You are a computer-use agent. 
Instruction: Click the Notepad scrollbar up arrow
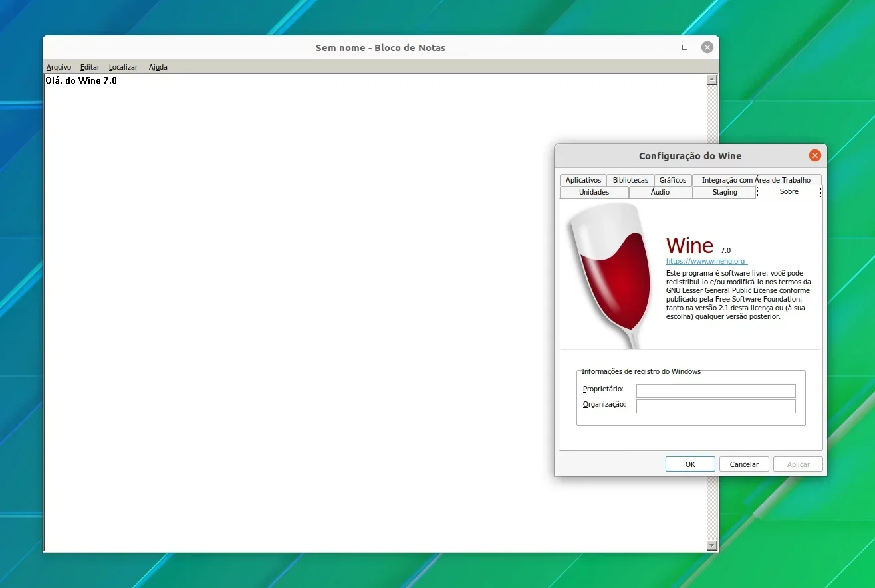712,80
